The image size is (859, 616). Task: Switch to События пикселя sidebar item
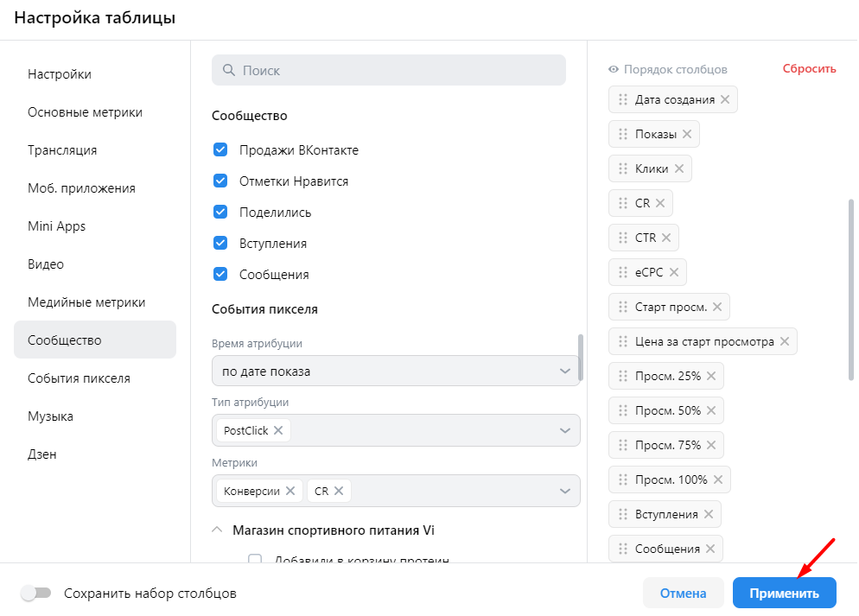point(79,378)
